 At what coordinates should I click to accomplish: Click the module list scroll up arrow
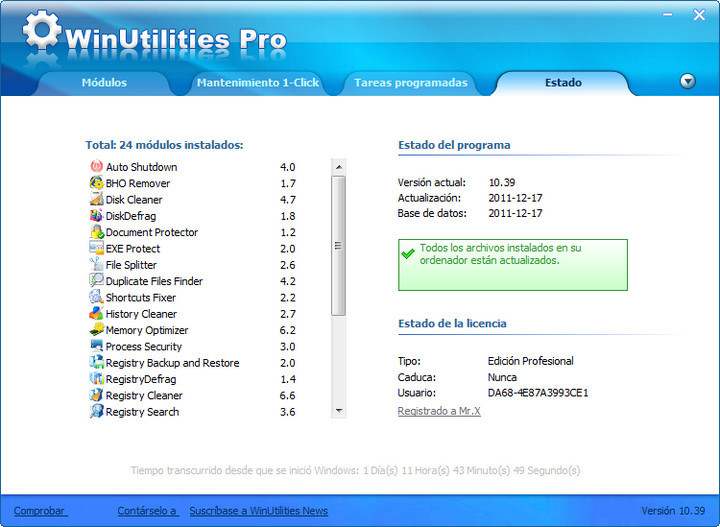click(339, 167)
